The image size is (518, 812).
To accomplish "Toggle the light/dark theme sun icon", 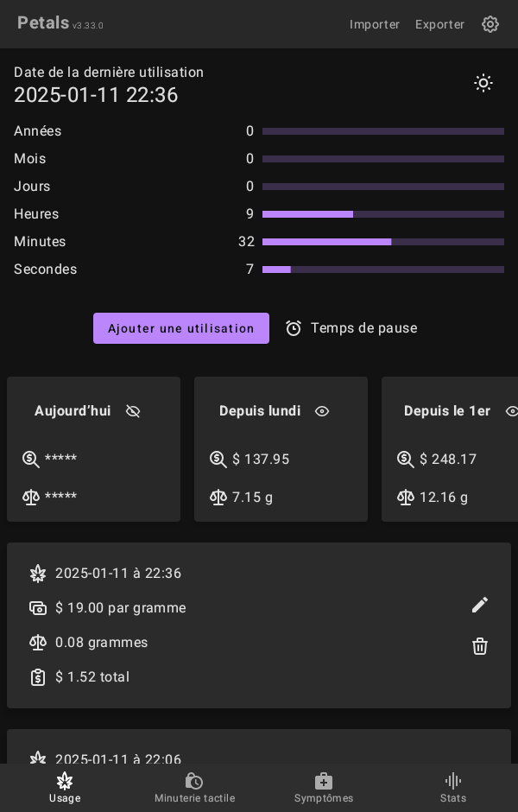I will (x=483, y=83).
